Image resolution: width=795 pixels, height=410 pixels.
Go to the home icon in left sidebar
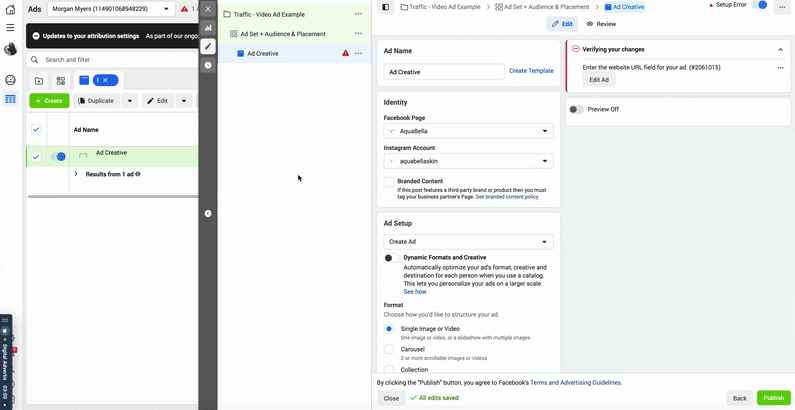coord(10,8)
